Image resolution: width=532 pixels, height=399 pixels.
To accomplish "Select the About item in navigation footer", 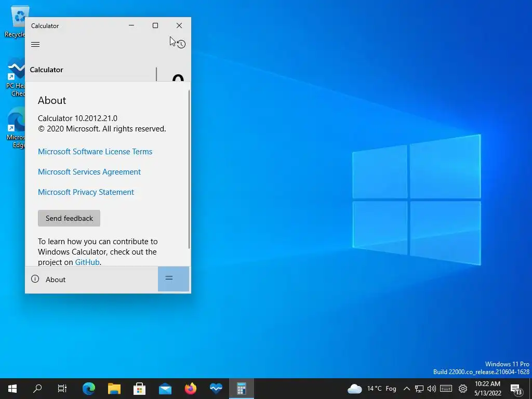I will 91,279.
